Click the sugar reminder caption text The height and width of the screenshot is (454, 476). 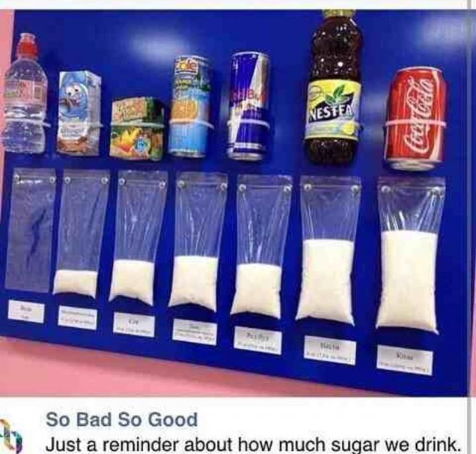point(252,444)
